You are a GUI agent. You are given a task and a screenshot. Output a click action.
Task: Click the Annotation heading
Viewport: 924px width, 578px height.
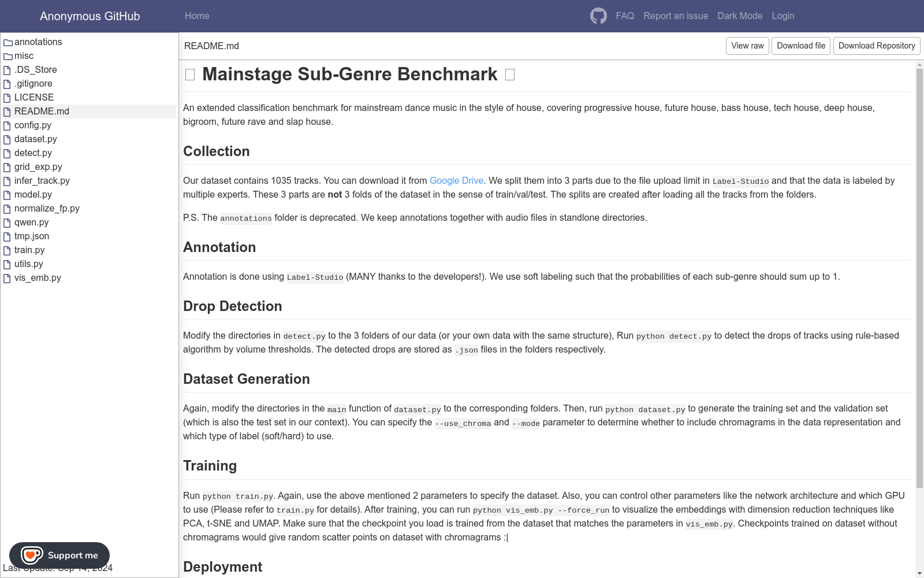point(219,247)
